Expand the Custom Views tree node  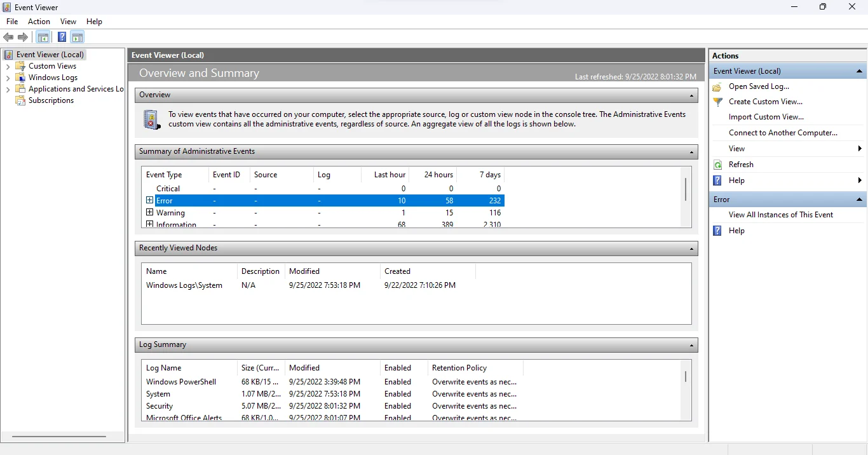click(8, 66)
